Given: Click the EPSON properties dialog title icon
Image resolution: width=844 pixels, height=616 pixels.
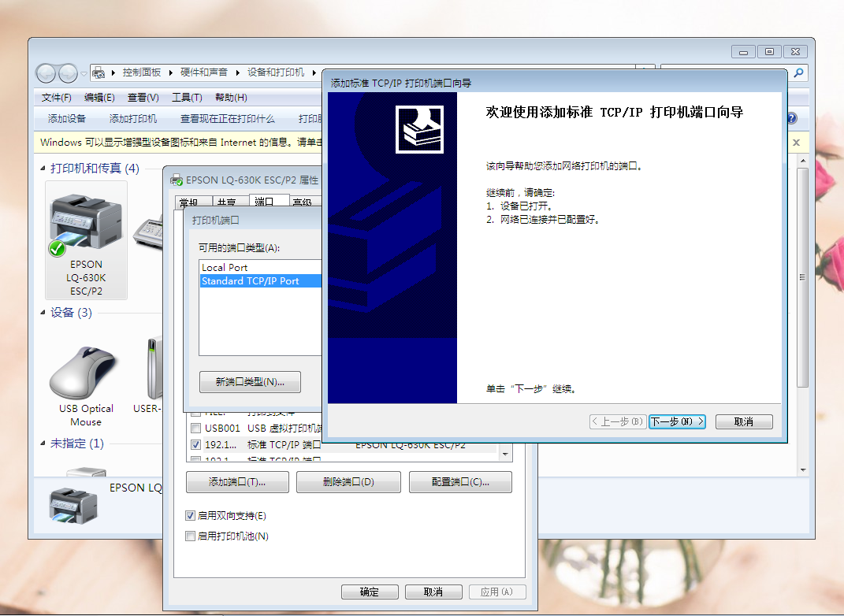Looking at the screenshot, I should click(x=176, y=180).
